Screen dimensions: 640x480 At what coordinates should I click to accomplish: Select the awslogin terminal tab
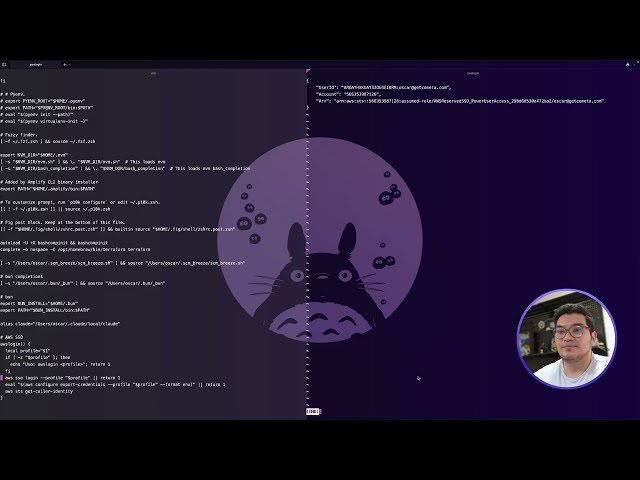36,64
